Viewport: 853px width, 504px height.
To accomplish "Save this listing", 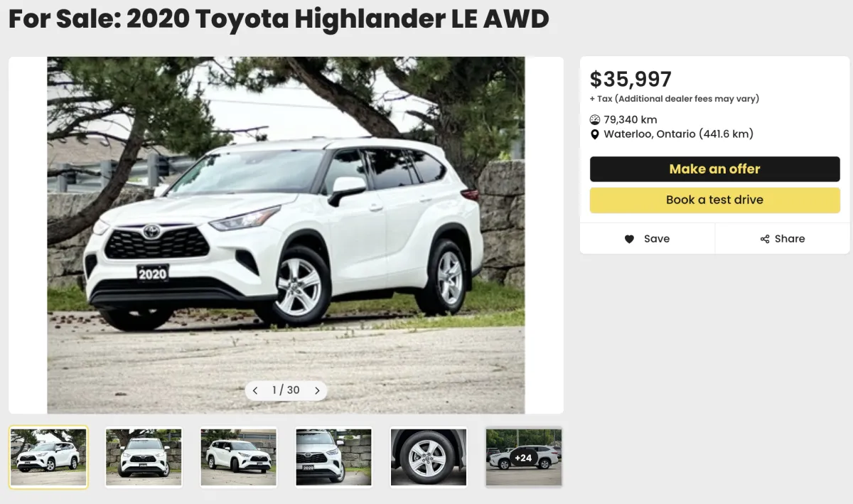I will pos(648,239).
